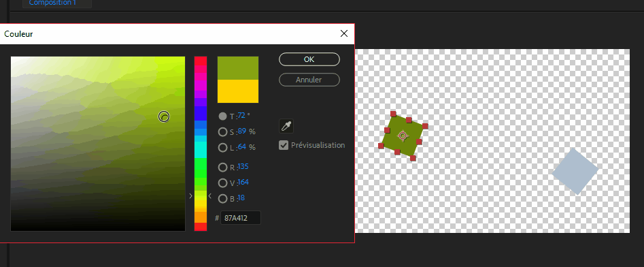Click the original yellow color swatch
This screenshot has height=267, width=644.
click(x=238, y=91)
